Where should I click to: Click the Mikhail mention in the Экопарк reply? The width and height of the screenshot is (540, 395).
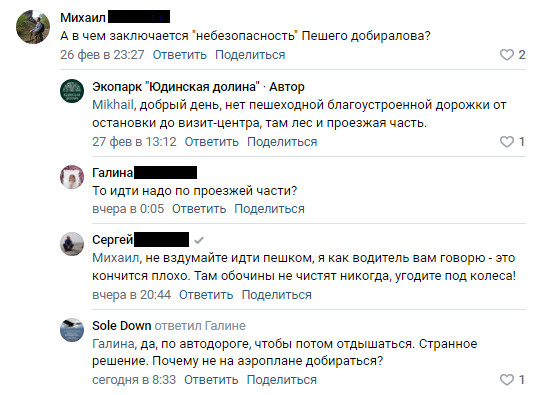(x=113, y=105)
